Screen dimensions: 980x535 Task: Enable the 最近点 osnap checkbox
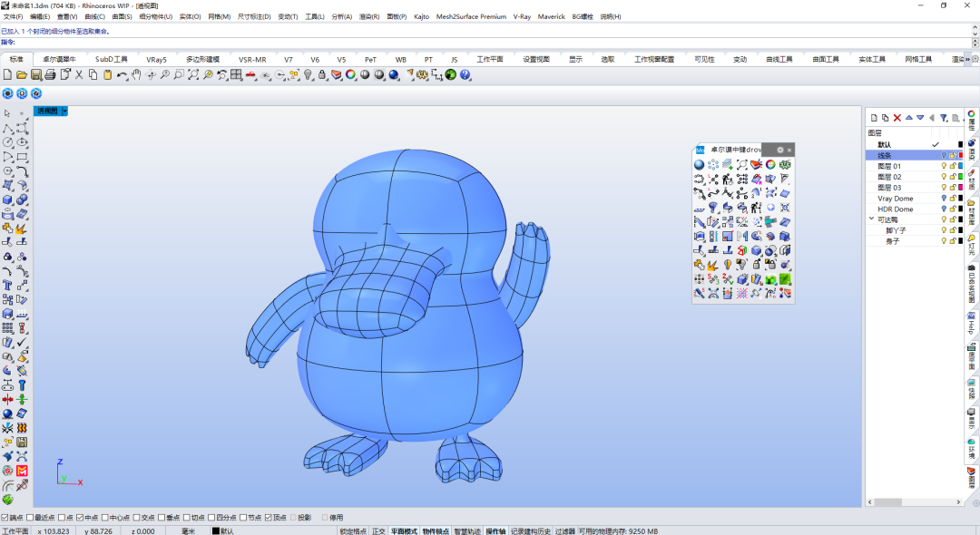click(30, 518)
